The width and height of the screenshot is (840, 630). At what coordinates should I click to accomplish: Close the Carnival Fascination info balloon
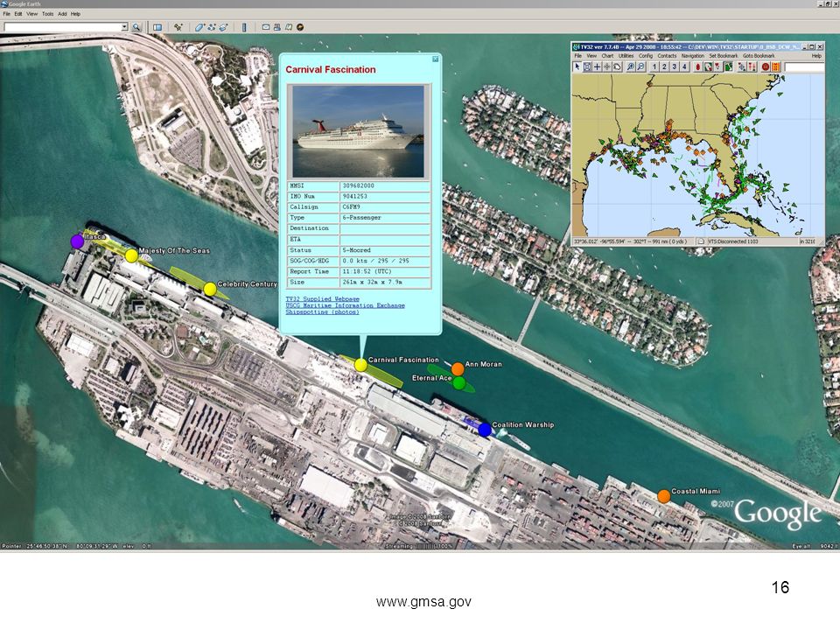click(436, 59)
